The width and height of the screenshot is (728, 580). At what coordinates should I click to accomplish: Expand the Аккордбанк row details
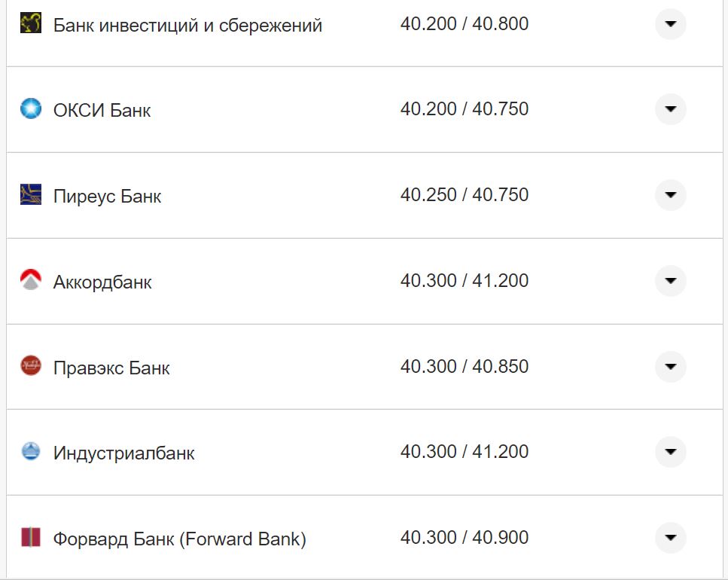click(669, 280)
